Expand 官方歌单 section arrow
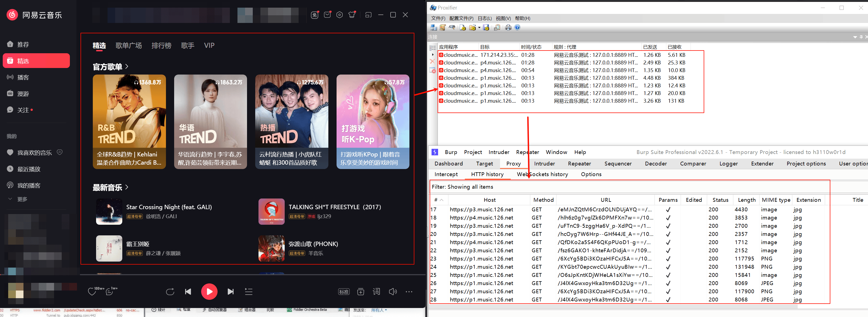Viewport: 868px width, 317px height. click(x=127, y=66)
